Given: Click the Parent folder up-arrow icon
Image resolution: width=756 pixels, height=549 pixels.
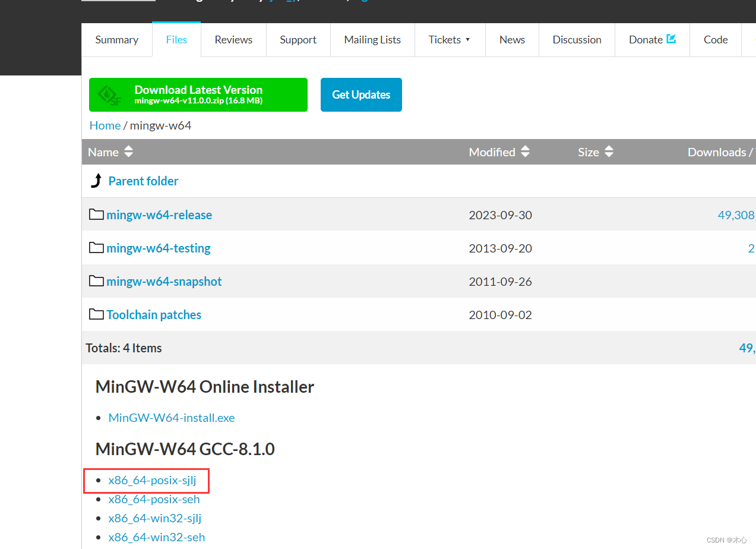Looking at the screenshot, I should (x=96, y=181).
